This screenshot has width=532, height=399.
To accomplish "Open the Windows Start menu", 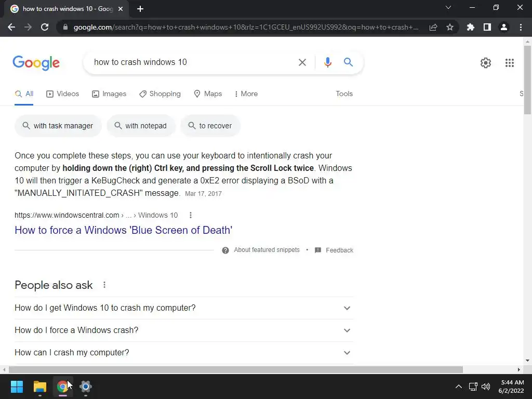I will (17, 387).
